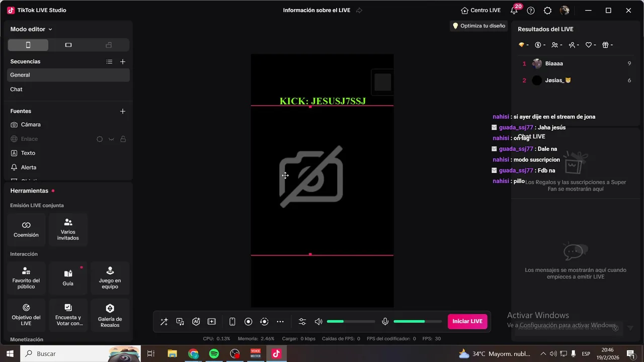Screen dimensions: 644x362
Task: Click the replay dashed-circle record icon
Action: click(x=264, y=322)
